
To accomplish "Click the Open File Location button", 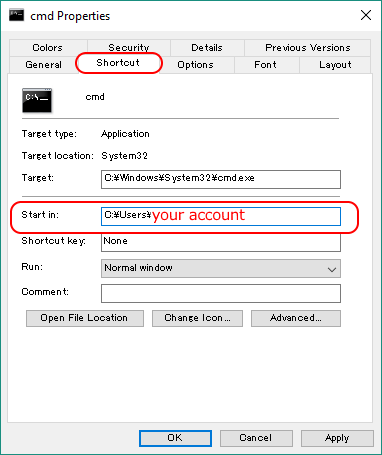I will [85, 318].
